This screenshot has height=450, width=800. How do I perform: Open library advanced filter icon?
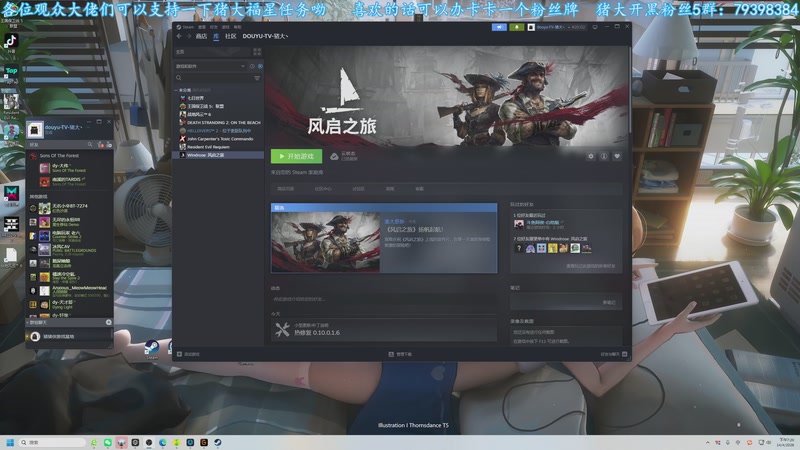[257, 78]
